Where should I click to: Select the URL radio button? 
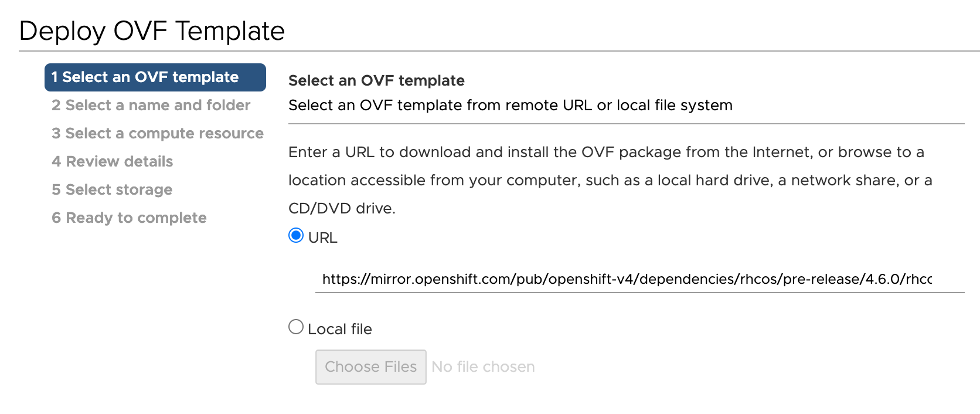click(x=296, y=236)
